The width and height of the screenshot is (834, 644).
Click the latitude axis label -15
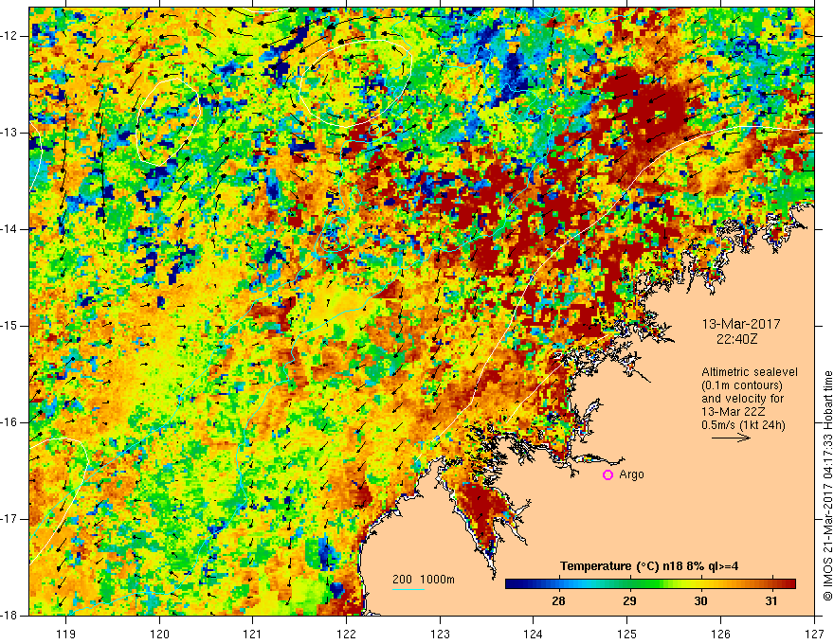pyautogui.click(x=13, y=325)
